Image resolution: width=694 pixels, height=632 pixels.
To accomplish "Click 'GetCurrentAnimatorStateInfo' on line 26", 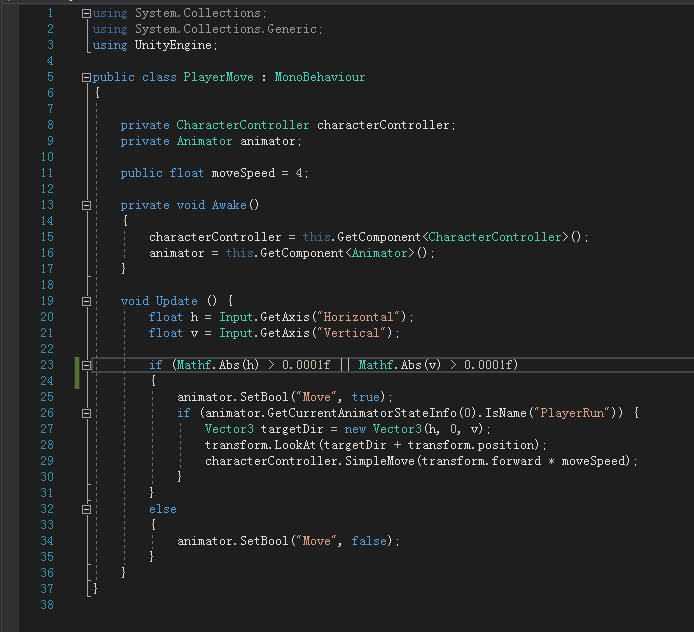I will click(362, 413).
